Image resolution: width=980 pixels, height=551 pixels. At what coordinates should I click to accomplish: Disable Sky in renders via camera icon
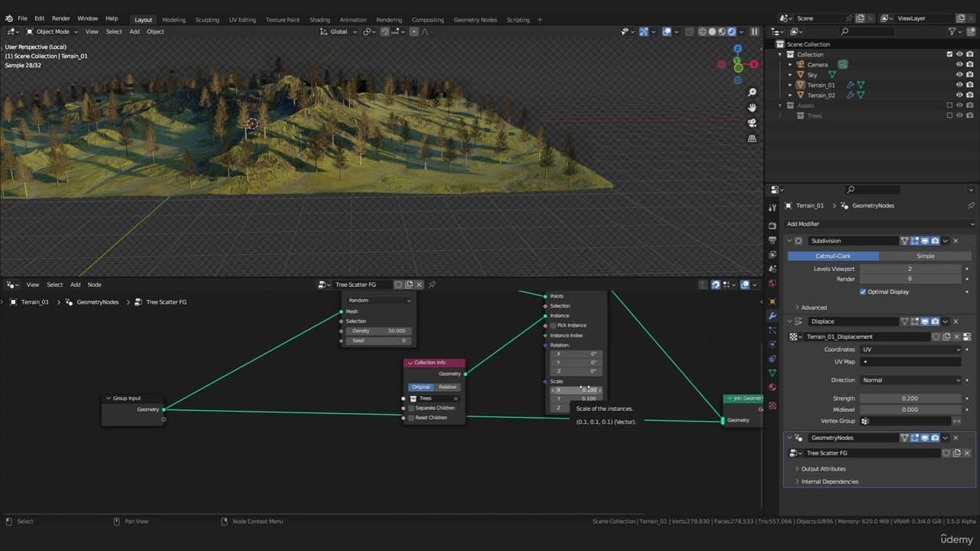970,75
